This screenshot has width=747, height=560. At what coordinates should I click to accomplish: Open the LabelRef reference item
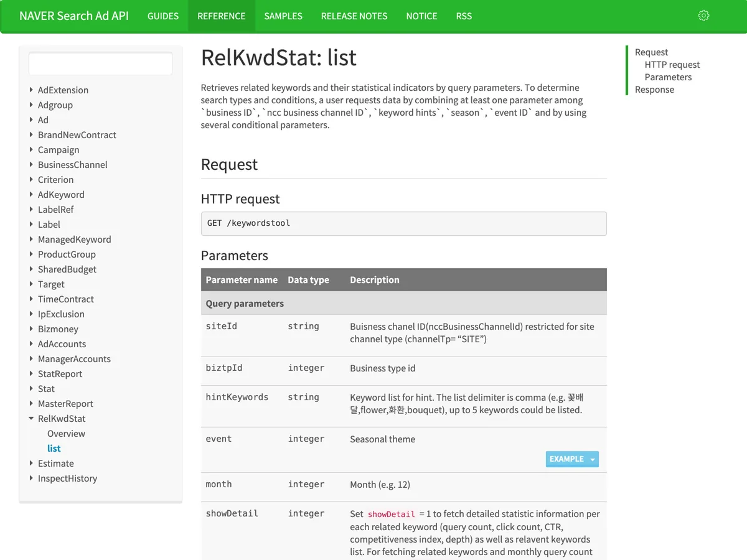(56, 210)
